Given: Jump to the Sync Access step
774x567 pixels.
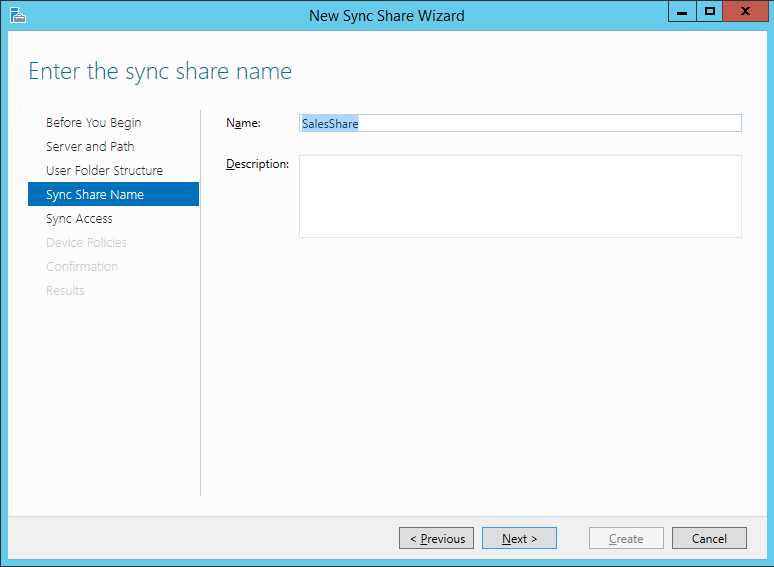Looking at the screenshot, I should click(x=79, y=219).
